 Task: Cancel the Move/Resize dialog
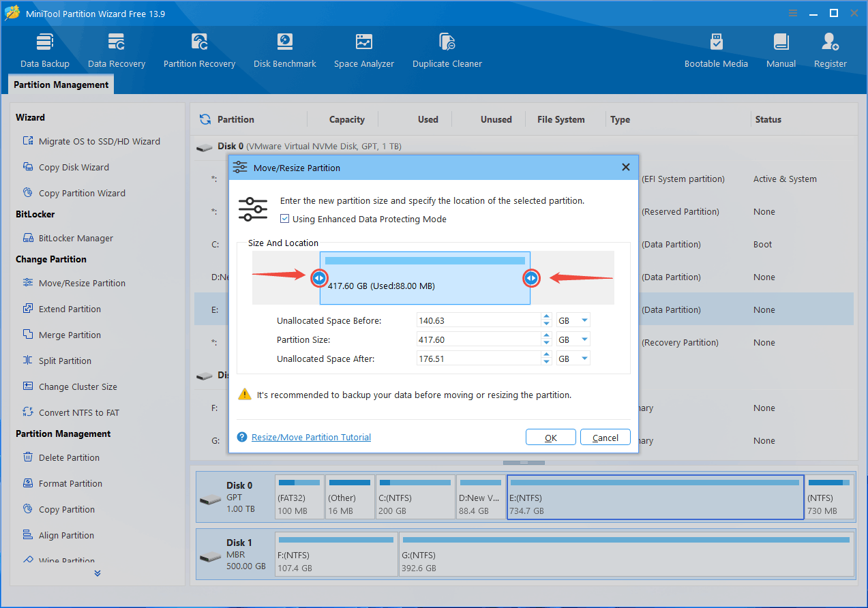605,438
